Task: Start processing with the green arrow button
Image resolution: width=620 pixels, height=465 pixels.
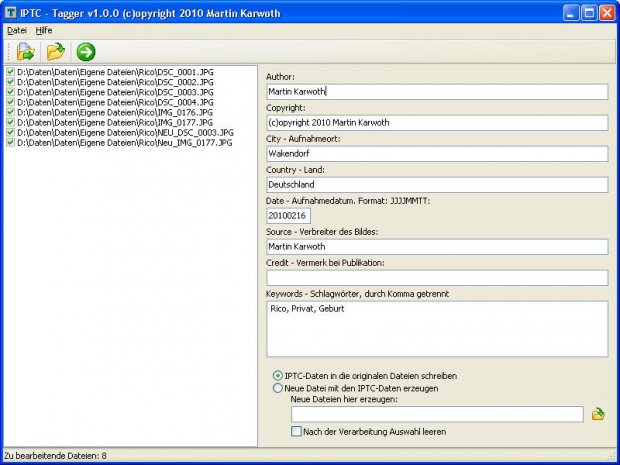Action: 86,52
